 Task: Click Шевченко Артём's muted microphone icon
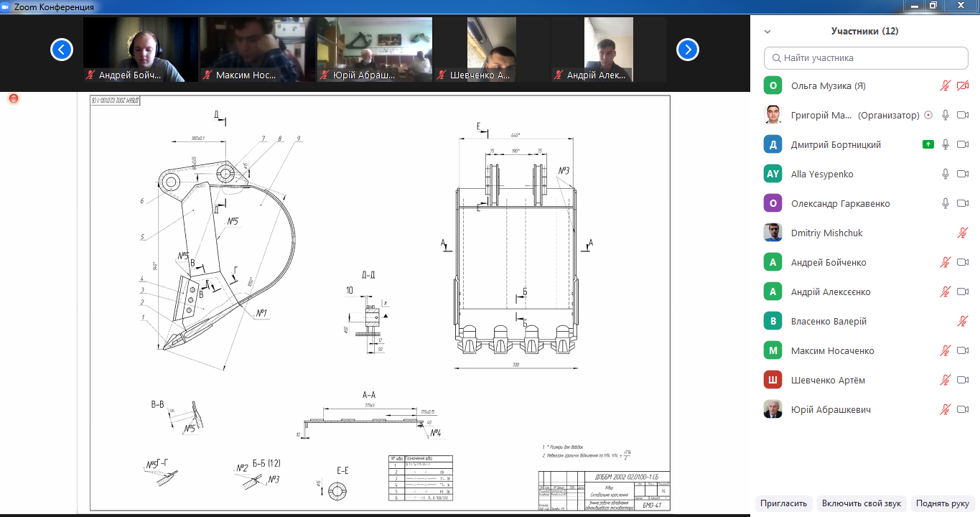[946, 380]
